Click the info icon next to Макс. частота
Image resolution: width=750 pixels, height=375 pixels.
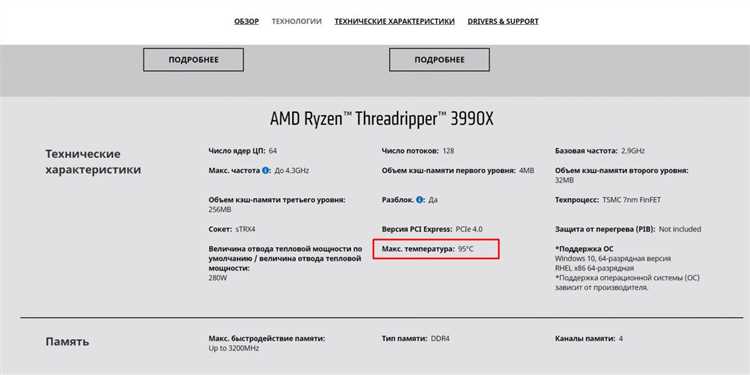(x=266, y=170)
